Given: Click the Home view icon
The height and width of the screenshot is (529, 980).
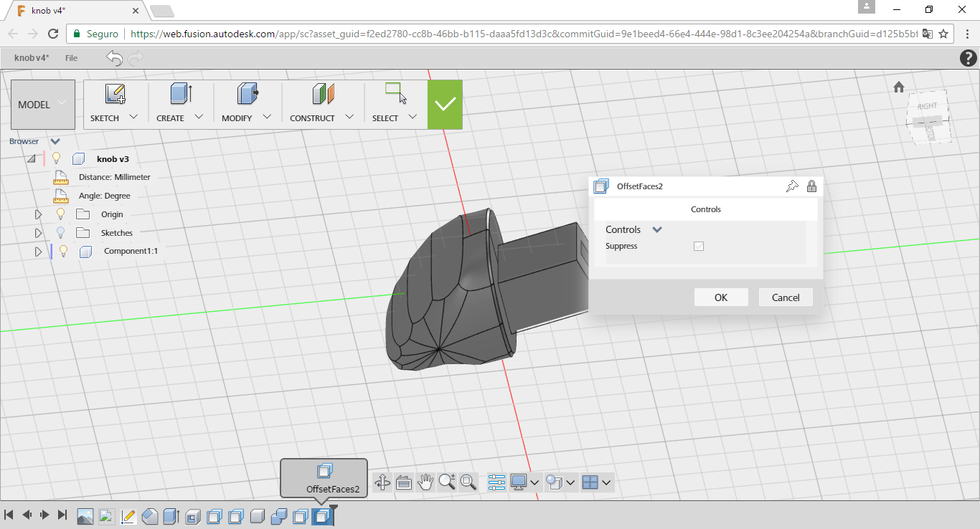Looking at the screenshot, I should click(x=899, y=87).
